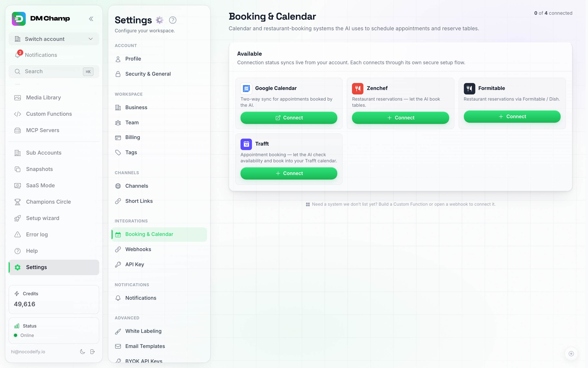Click the Channels globe icon

pyautogui.click(x=118, y=186)
